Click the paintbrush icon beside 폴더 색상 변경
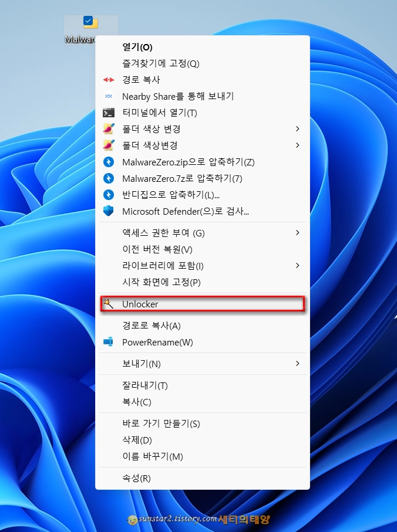Screen dimensions: 397x532 [x=109, y=129]
